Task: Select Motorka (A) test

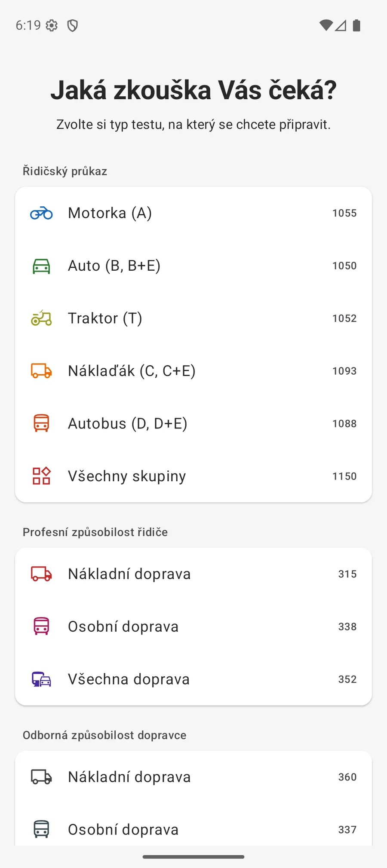Action: pyautogui.click(x=193, y=213)
